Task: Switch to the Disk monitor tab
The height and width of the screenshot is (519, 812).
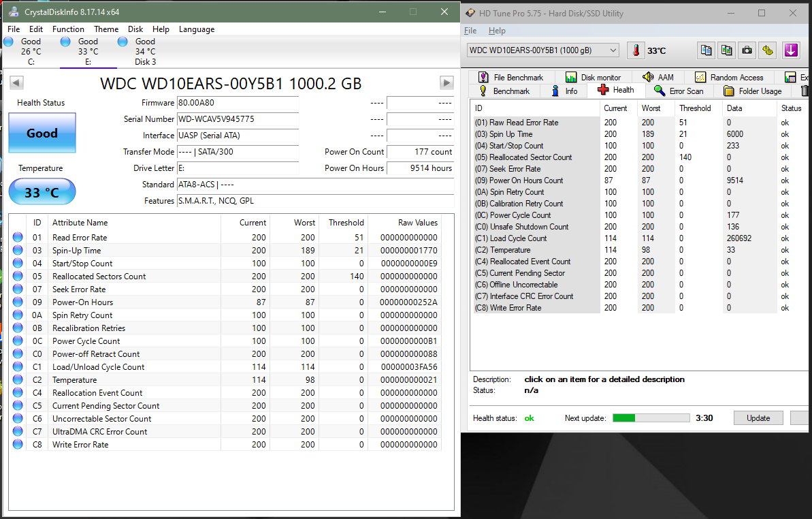Action: (593, 78)
